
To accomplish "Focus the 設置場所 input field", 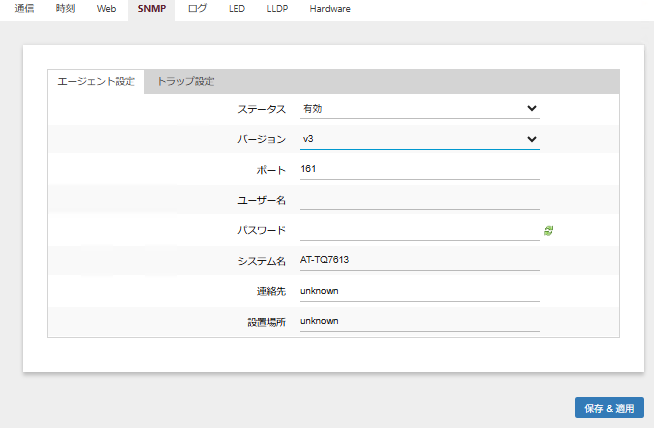I will point(419,322).
